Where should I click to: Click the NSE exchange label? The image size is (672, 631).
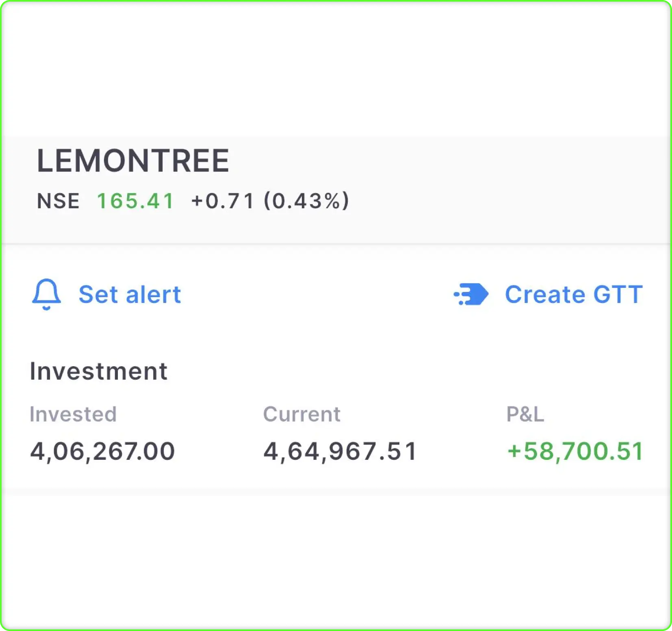point(58,201)
